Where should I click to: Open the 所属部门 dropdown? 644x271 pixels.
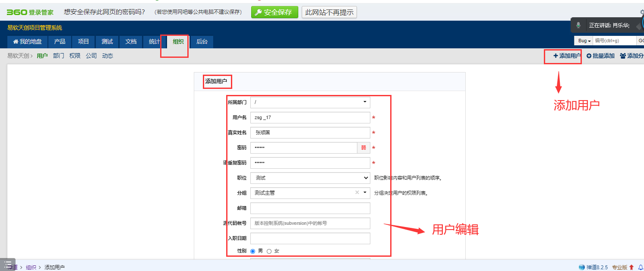(310, 102)
